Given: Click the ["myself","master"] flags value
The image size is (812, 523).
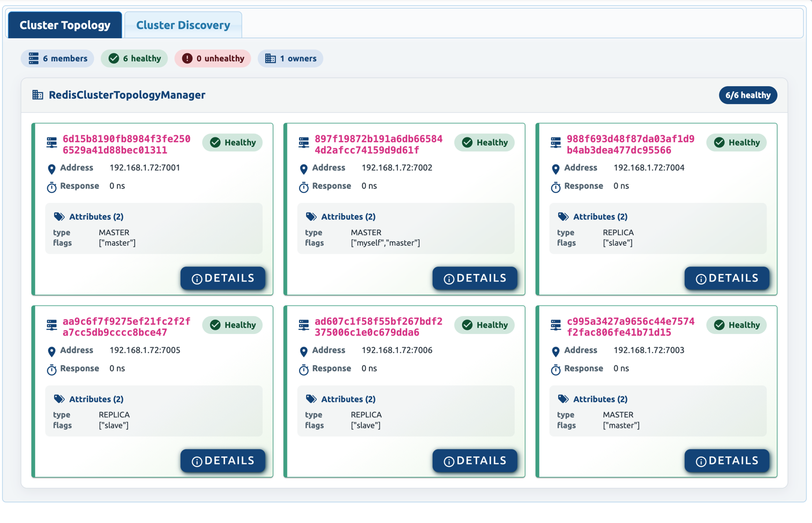Looking at the screenshot, I should tap(386, 243).
